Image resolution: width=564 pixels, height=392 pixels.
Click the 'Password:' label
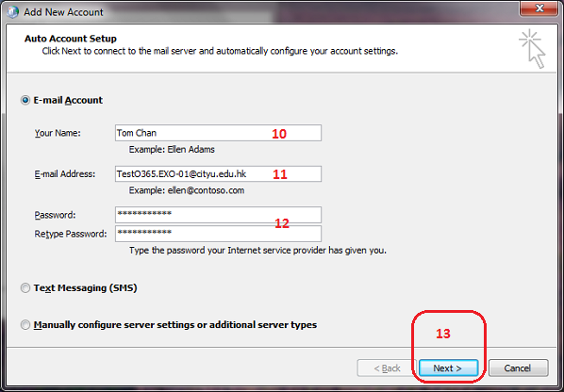click(x=55, y=215)
